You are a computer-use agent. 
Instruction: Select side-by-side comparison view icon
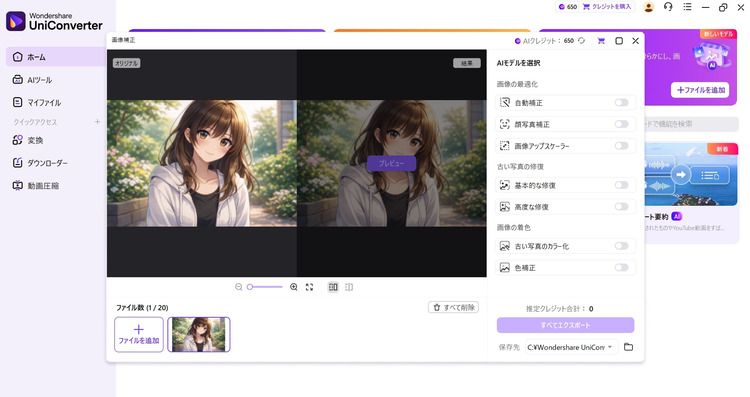tap(333, 287)
